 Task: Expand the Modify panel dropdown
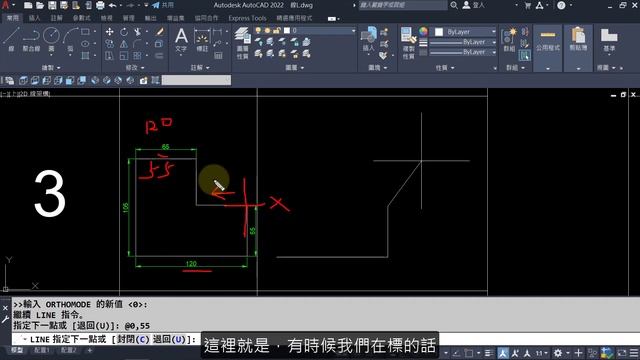coord(135,68)
